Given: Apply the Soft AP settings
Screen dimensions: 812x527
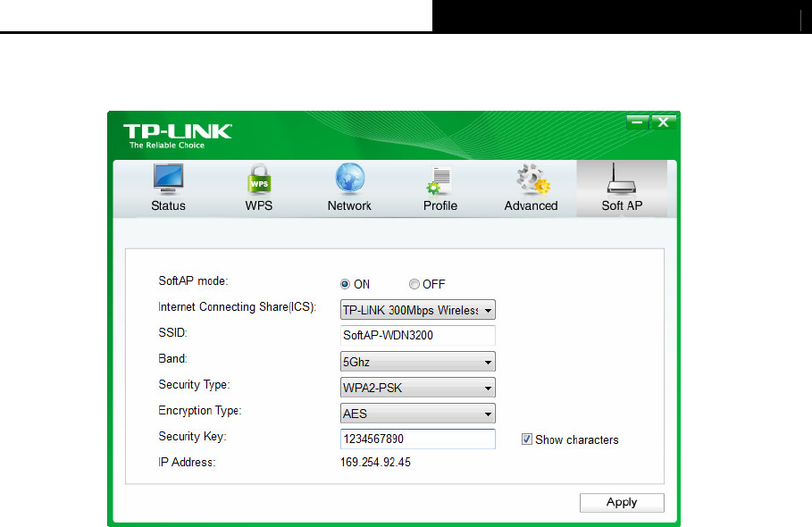Looking at the screenshot, I should point(622,503).
